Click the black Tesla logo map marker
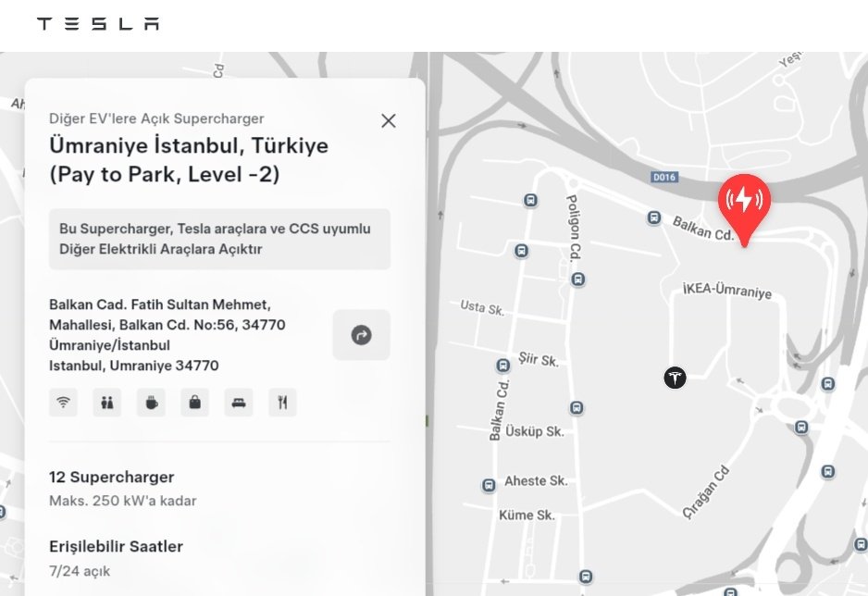The height and width of the screenshot is (596, 868). click(675, 378)
